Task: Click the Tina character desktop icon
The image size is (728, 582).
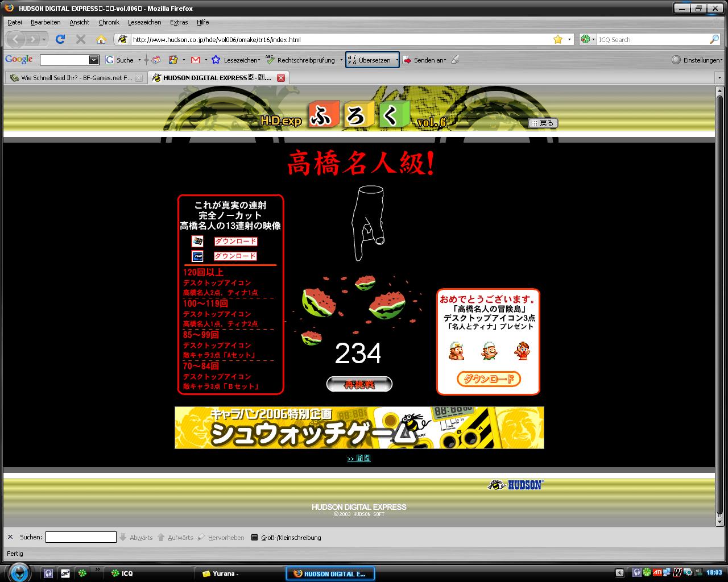Action: point(522,351)
